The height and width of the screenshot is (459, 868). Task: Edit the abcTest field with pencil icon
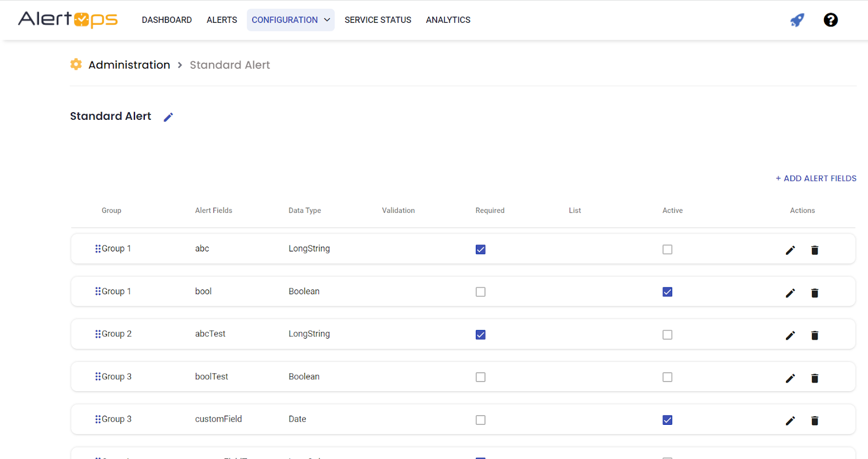click(x=790, y=335)
